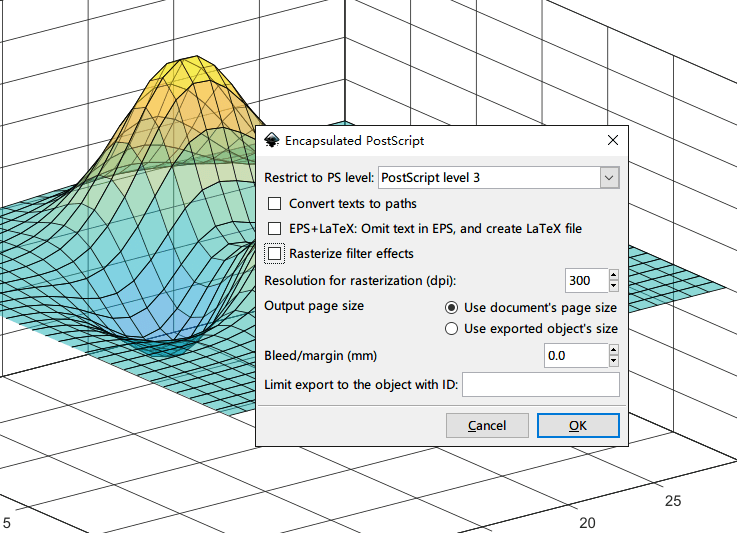Click the rasterization resolution dpi field
This screenshot has height=533, width=737.
(x=585, y=280)
